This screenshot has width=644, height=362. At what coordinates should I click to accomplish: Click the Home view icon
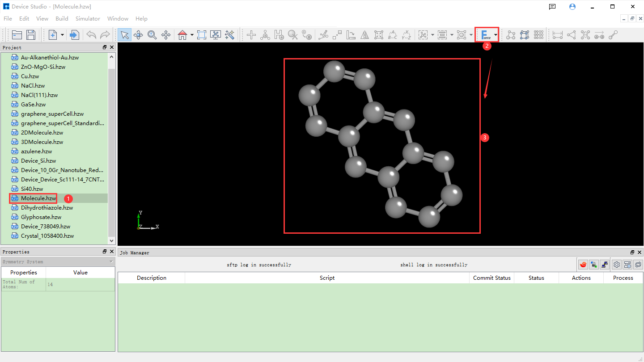[x=182, y=34]
